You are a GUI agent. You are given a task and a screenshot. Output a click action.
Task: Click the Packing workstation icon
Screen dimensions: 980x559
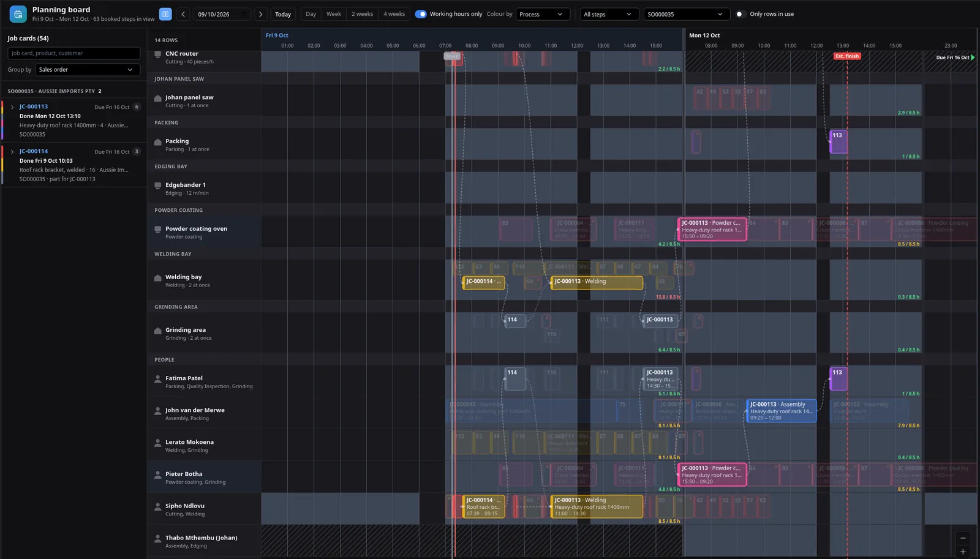click(x=157, y=142)
